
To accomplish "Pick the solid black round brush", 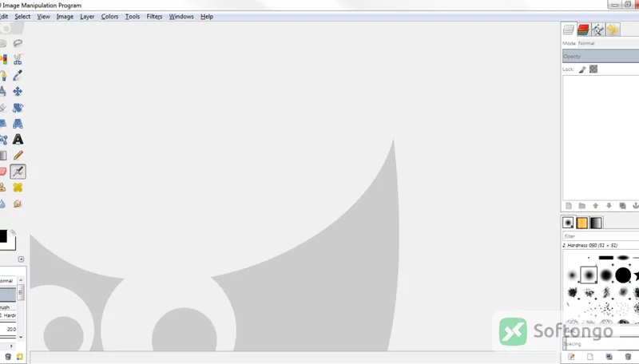I will (x=623, y=275).
